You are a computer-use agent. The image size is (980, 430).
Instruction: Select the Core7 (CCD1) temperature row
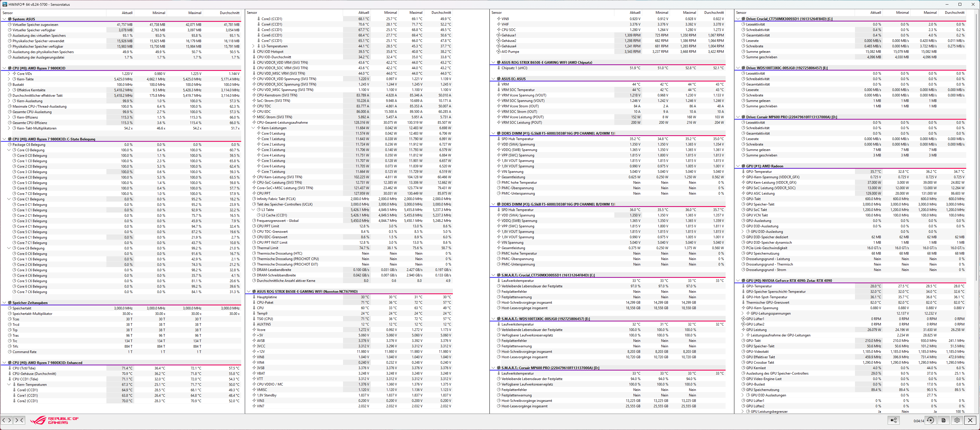tap(350, 41)
